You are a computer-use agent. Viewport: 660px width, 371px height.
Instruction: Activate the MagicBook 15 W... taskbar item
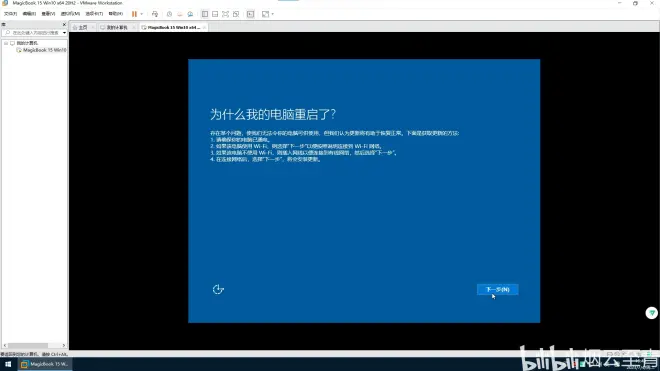point(44,364)
